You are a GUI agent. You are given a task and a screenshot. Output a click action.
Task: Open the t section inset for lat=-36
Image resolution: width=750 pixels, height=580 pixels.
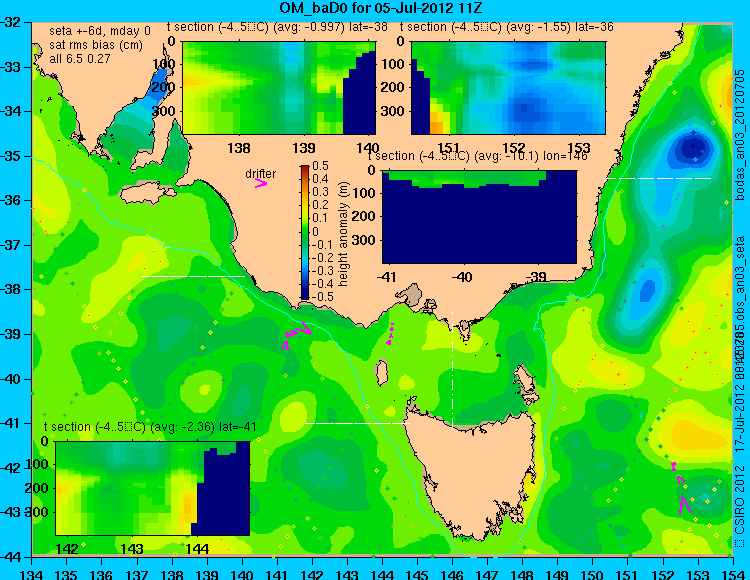coord(508,88)
